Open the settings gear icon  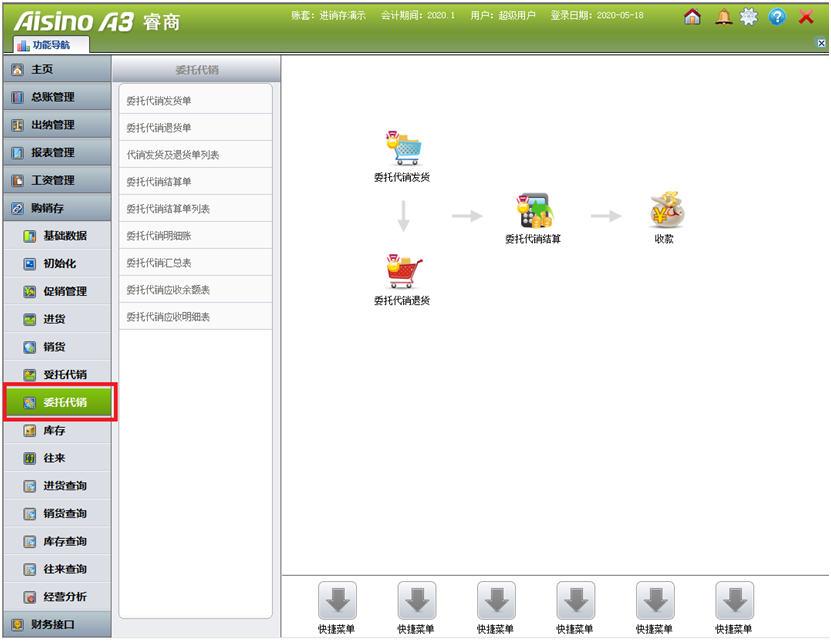point(749,17)
